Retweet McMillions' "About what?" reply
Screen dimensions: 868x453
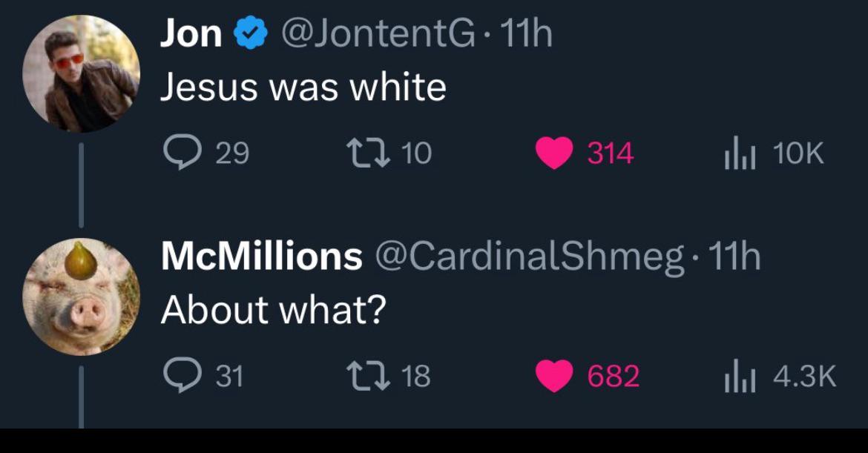[x=367, y=375]
